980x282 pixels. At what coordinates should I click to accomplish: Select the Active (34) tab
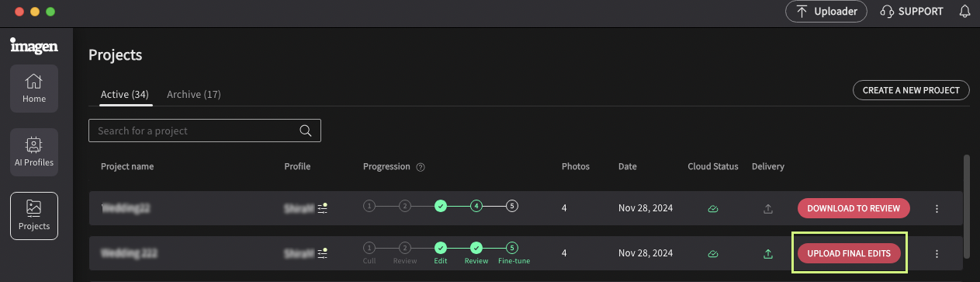pos(125,95)
